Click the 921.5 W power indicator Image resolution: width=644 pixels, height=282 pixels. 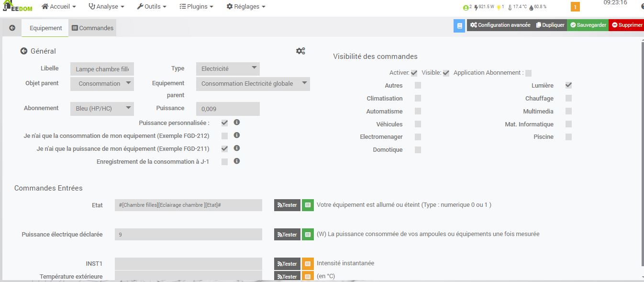click(484, 7)
